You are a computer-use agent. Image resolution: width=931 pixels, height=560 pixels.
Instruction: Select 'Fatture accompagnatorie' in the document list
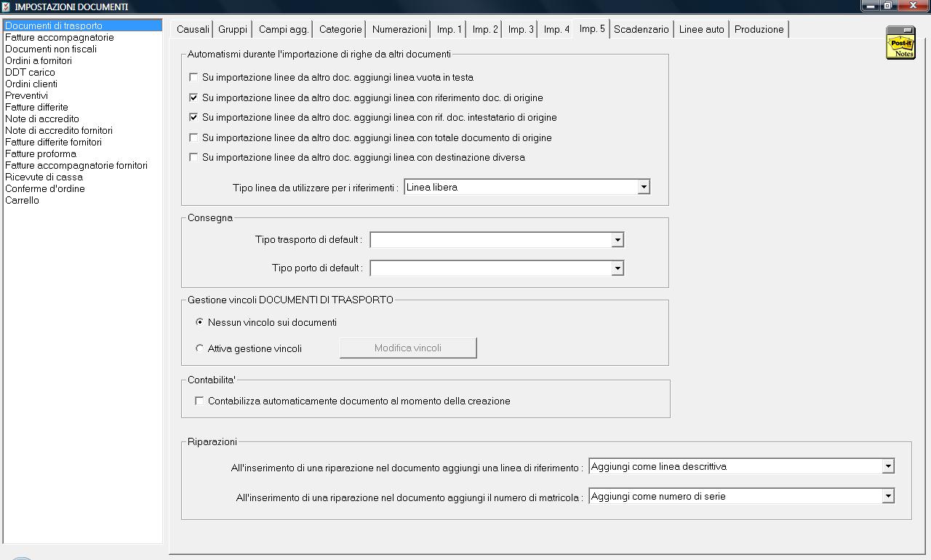[x=83, y=37]
